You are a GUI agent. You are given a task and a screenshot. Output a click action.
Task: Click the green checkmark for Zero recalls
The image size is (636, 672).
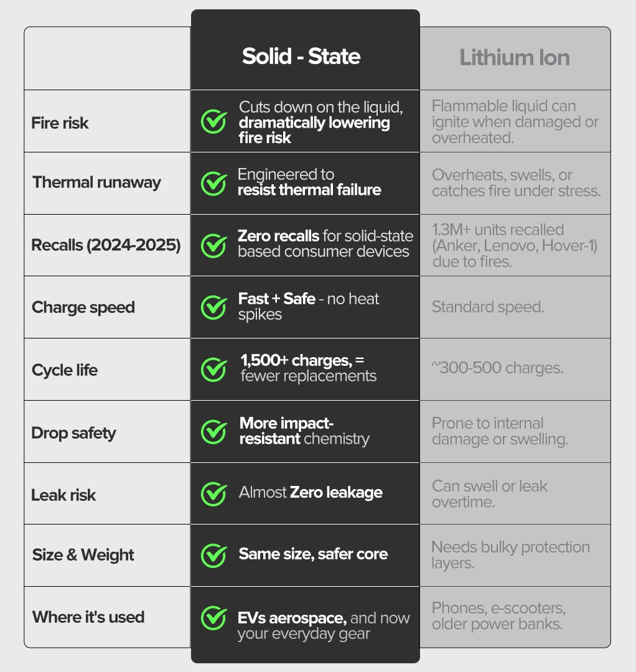pyautogui.click(x=213, y=245)
